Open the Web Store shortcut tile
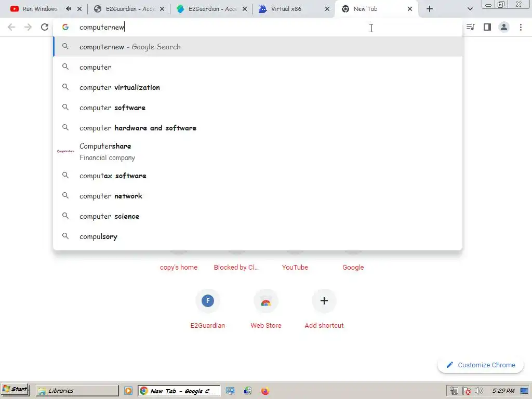Viewport: 532px width, 399px height. (x=266, y=309)
